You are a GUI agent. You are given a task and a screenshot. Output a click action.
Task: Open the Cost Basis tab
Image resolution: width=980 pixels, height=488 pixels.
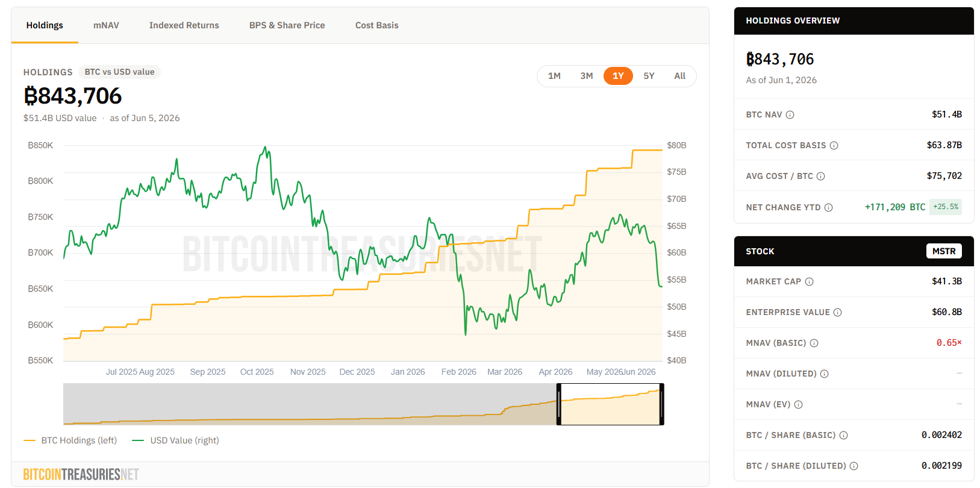377,25
